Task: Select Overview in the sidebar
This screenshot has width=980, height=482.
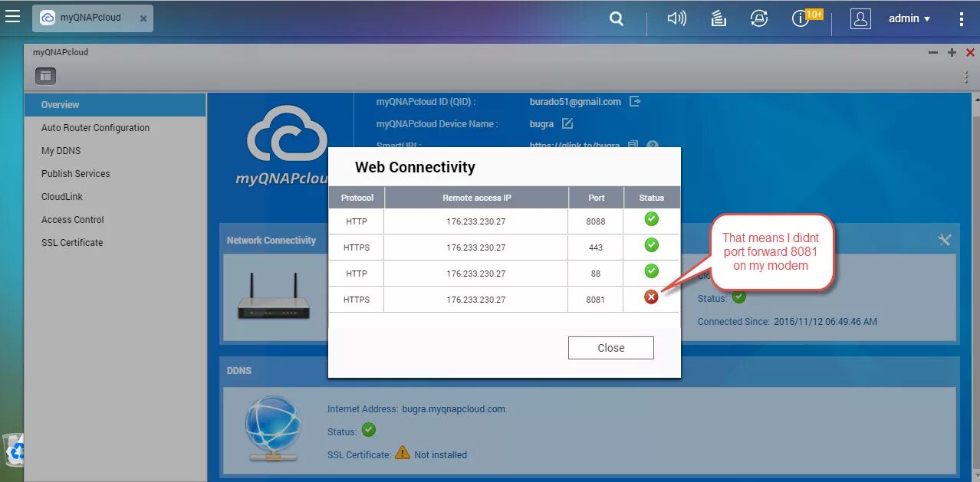Action: point(115,105)
